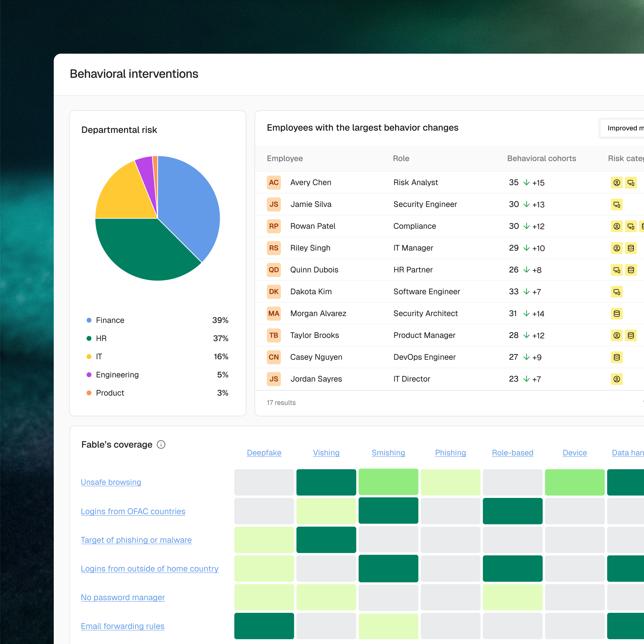Open Logins from OFAC countries link
Image resolution: width=644 pixels, height=644 pixels.
[x=133, y=511]
